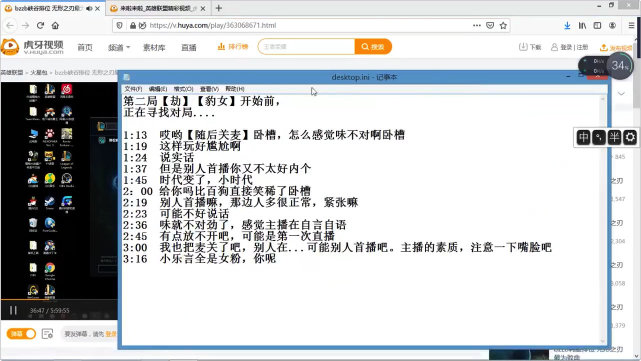Focus the Huya search input box
Viewport: 641px width, 361px height.
point(307,47)
